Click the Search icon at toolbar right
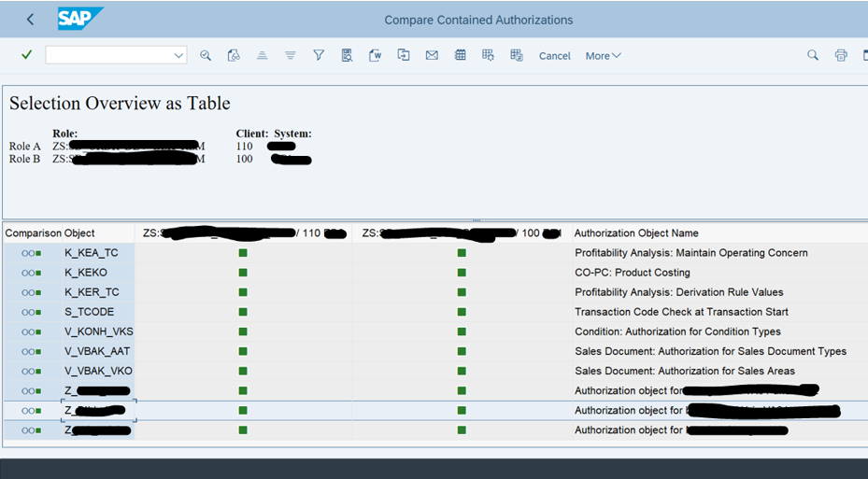The height and width of the screenshot is (479, 868). pos(813,56)
